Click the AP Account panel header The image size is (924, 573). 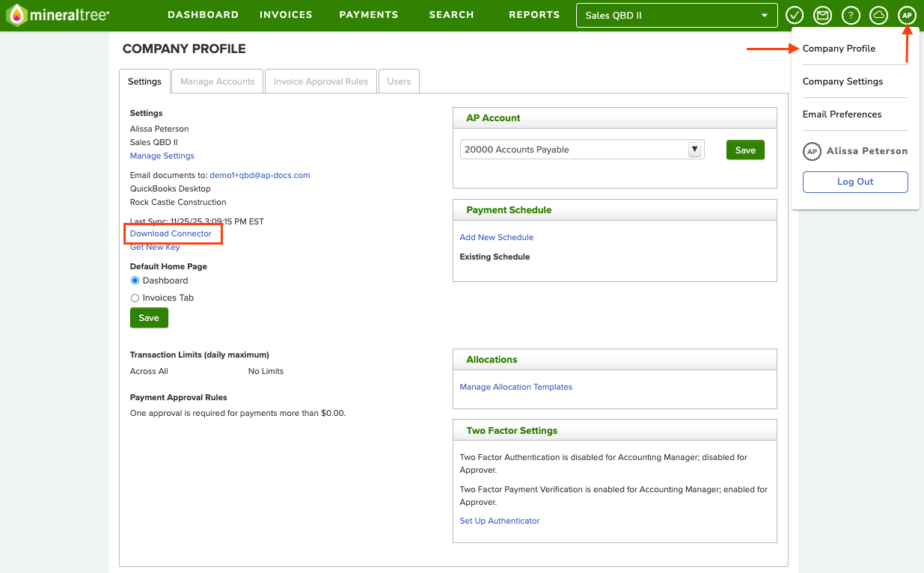[615, 118]
